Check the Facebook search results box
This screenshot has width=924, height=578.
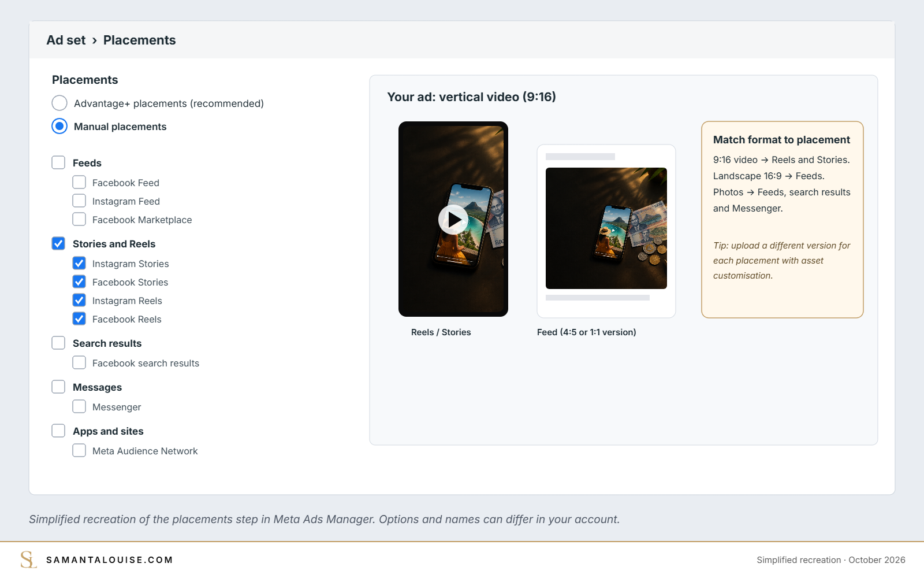click(79, 362)
